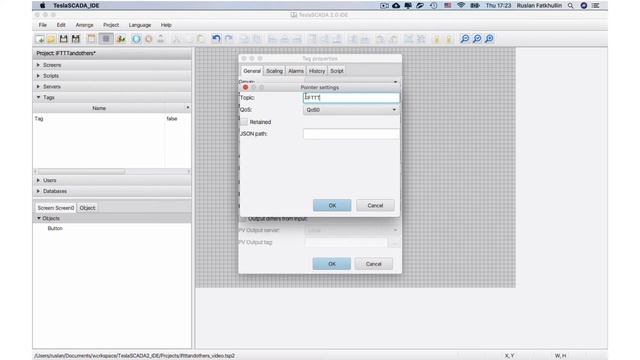
Task: Enable the Retained checkbox
Action: click(x=244, y=122)
